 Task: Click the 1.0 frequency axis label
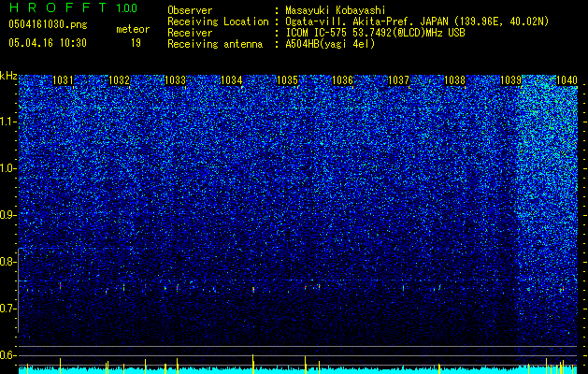click(8, 168)
